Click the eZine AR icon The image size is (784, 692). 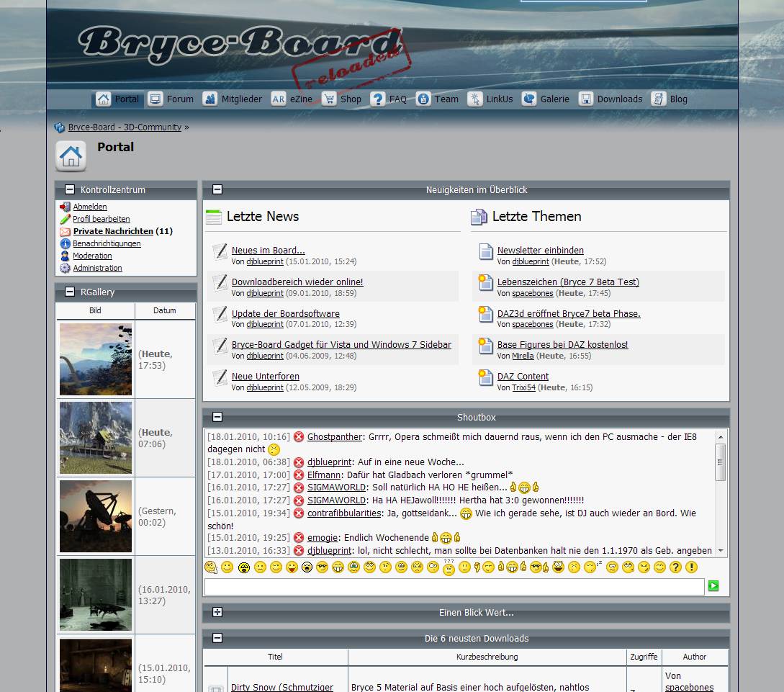pos(279,99)
